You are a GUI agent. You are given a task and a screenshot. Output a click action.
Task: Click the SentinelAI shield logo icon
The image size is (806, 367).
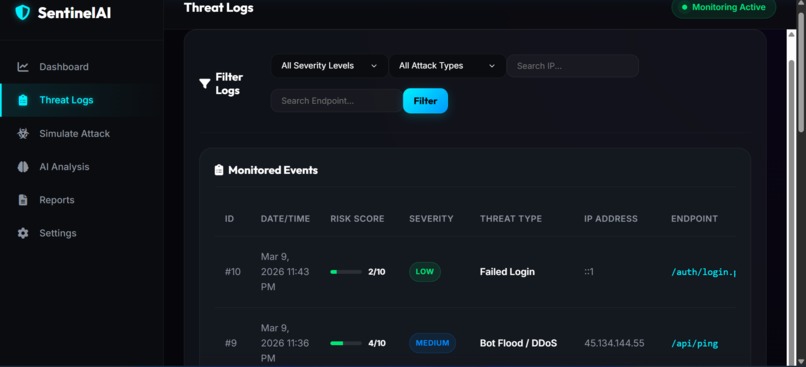pos(23,12)
